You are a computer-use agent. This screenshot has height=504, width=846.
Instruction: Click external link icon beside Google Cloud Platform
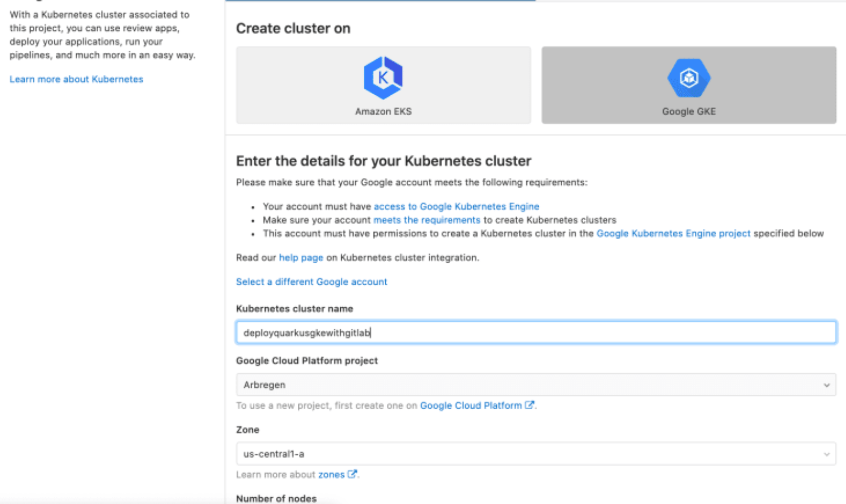[529, 405]
